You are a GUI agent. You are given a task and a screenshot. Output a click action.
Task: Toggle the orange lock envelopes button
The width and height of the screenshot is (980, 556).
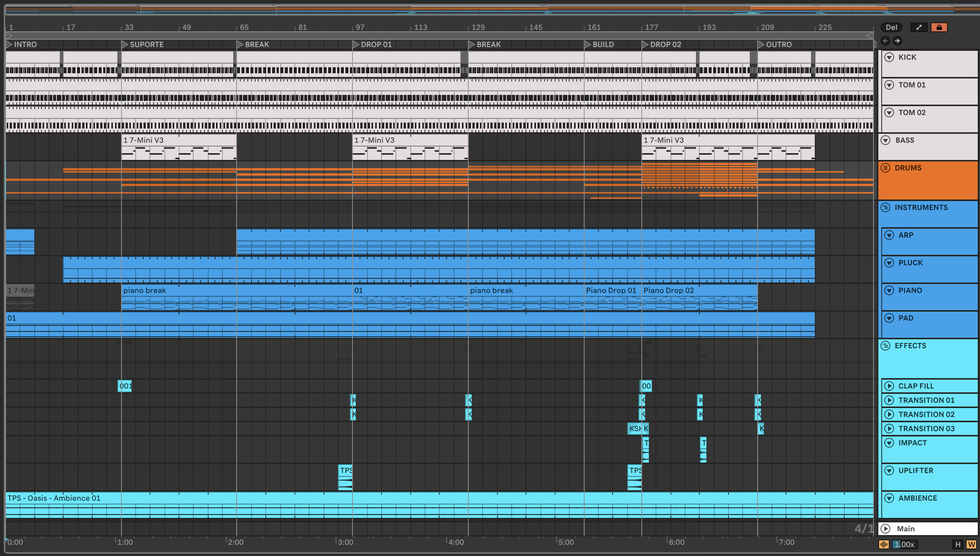point(939,27)
